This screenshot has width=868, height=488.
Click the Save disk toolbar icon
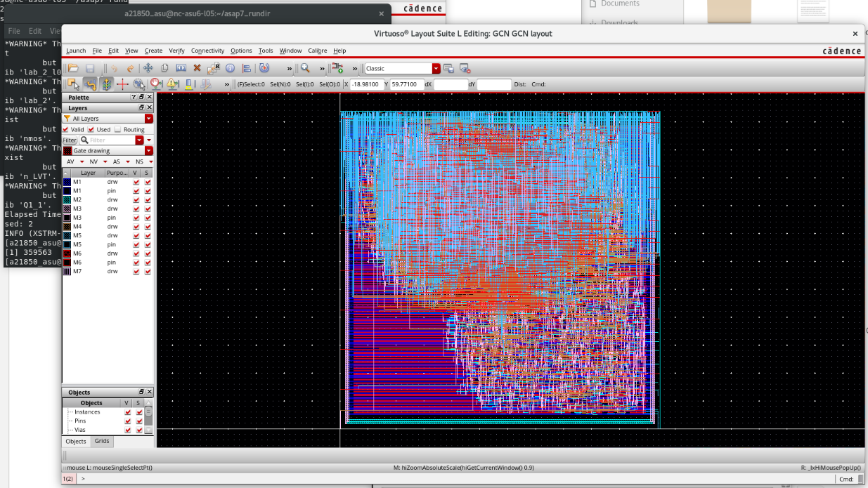90,68
